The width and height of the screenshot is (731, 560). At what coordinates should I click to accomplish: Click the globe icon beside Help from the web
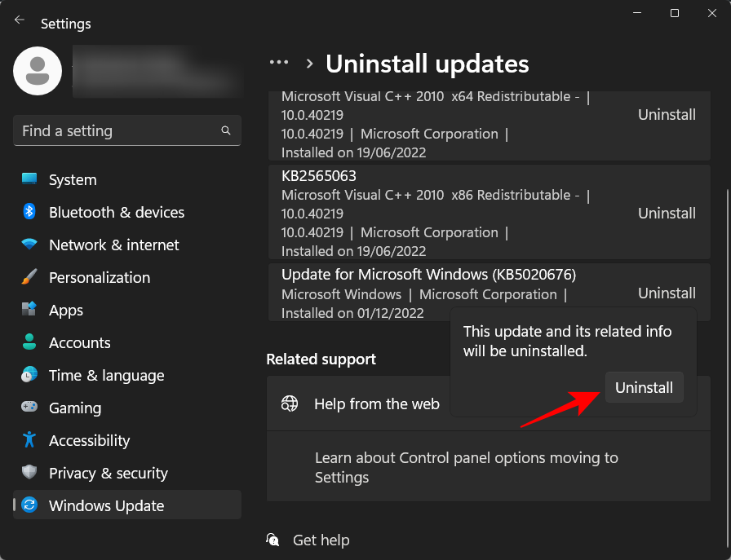click(289, 403)
